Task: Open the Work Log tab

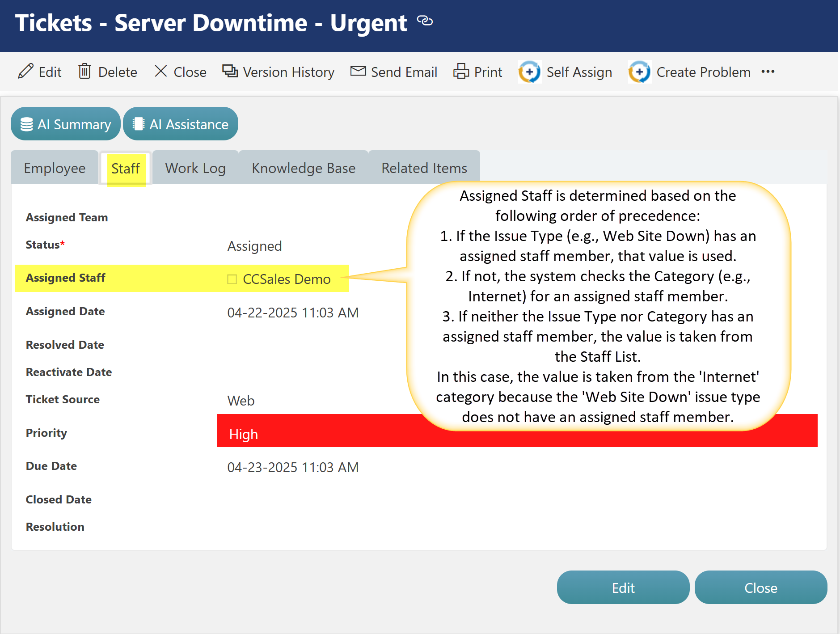Action: click(195, 168)
